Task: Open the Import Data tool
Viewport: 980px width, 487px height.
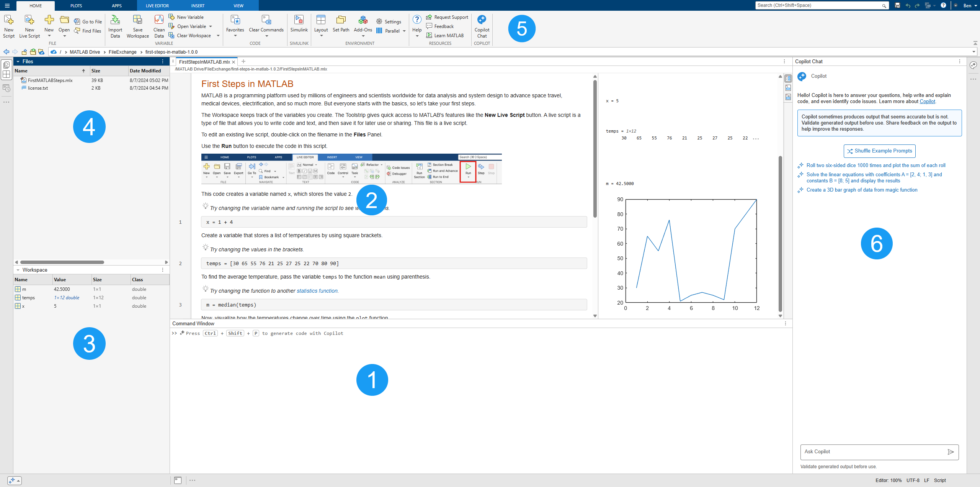Action: (115, 26)
